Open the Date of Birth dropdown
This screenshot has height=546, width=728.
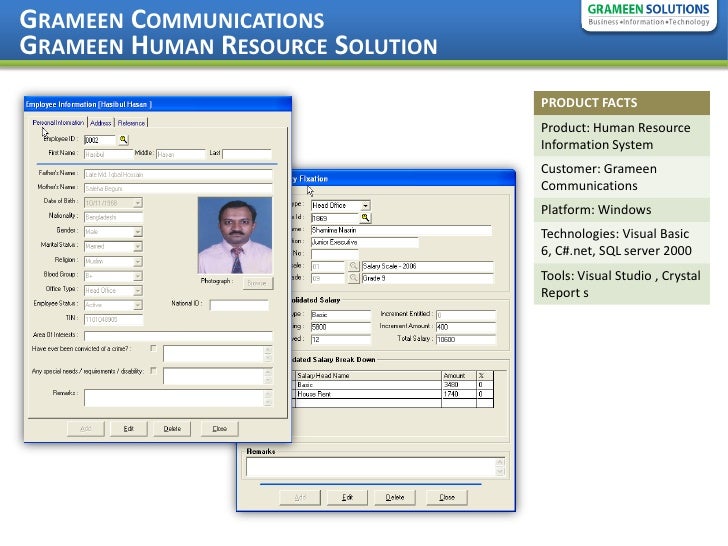point(137,203)
